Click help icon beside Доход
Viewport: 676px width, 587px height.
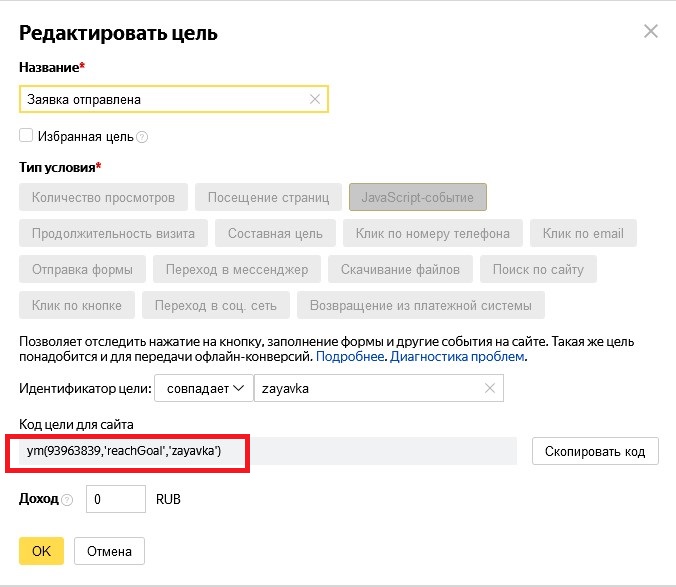(x=67, y=499)
